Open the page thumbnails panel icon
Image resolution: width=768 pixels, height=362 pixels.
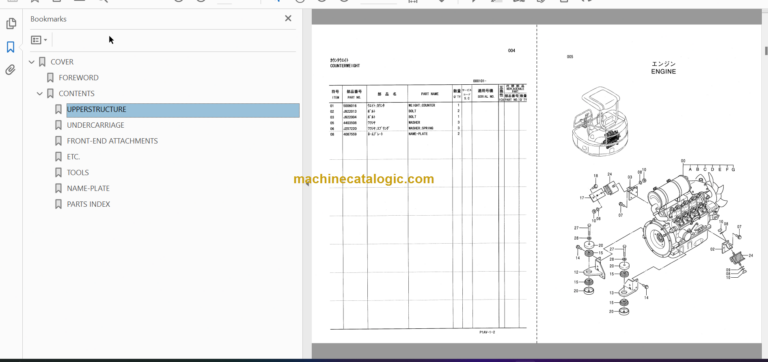(x=11, y=23)
